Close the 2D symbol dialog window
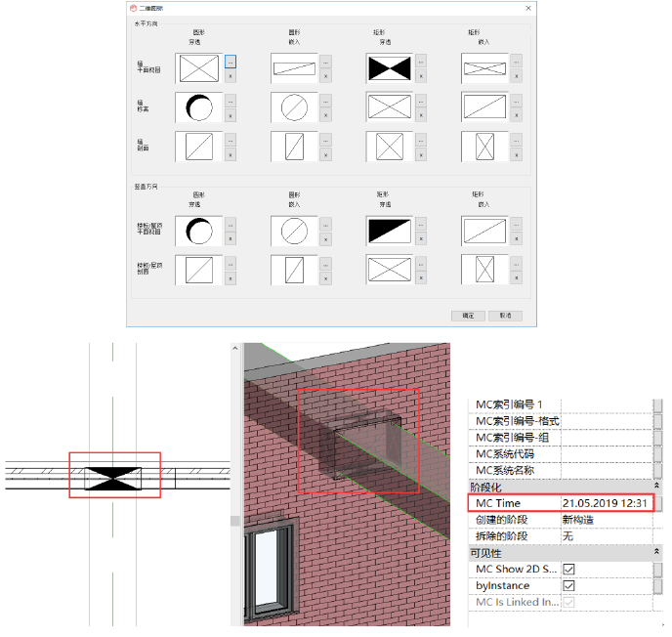Viewport: 672px width, 637px height. point(528,8)
